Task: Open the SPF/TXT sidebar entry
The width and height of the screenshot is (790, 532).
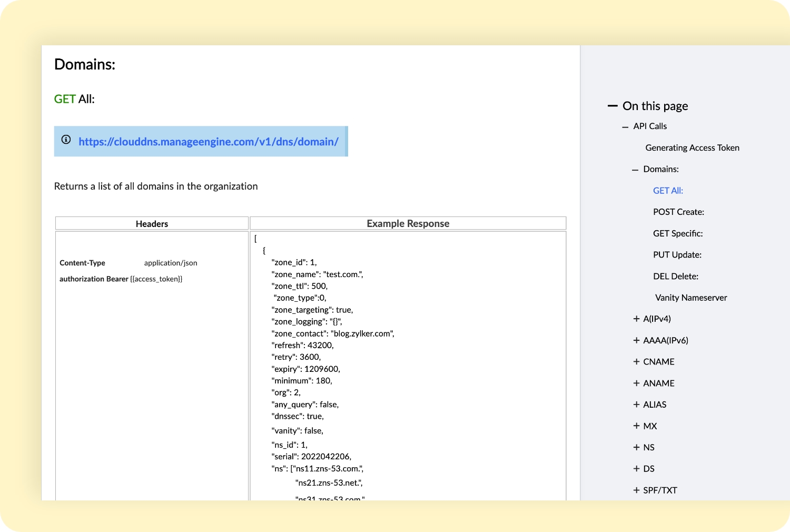Action: point(660,490)
